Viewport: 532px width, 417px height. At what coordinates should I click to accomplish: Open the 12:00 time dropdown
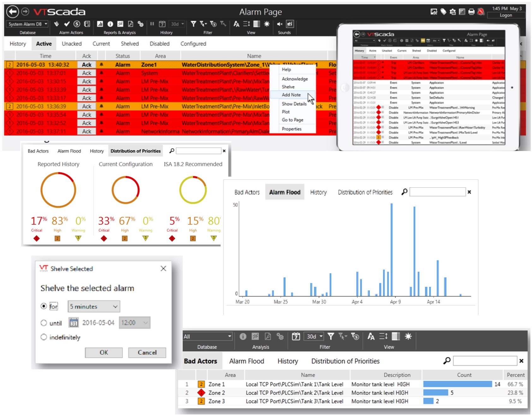click(x=135, y=323)
